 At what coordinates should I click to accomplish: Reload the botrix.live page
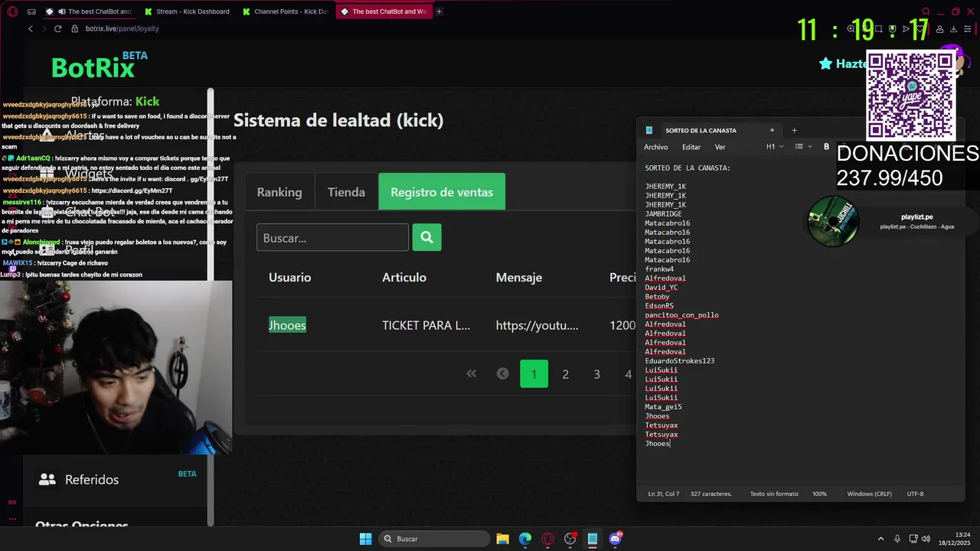[57, 28]
